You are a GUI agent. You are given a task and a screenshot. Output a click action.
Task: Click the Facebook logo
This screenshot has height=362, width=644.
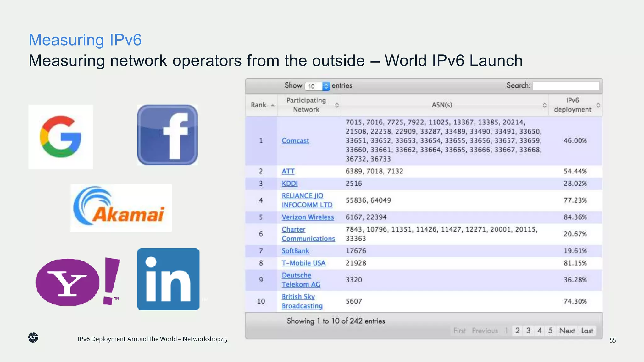click(x=167, y=135)
